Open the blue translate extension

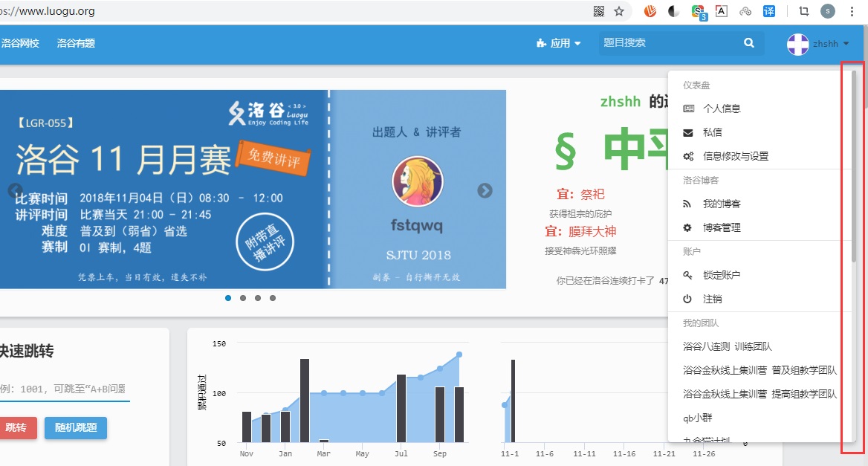(x=769, y=11)
